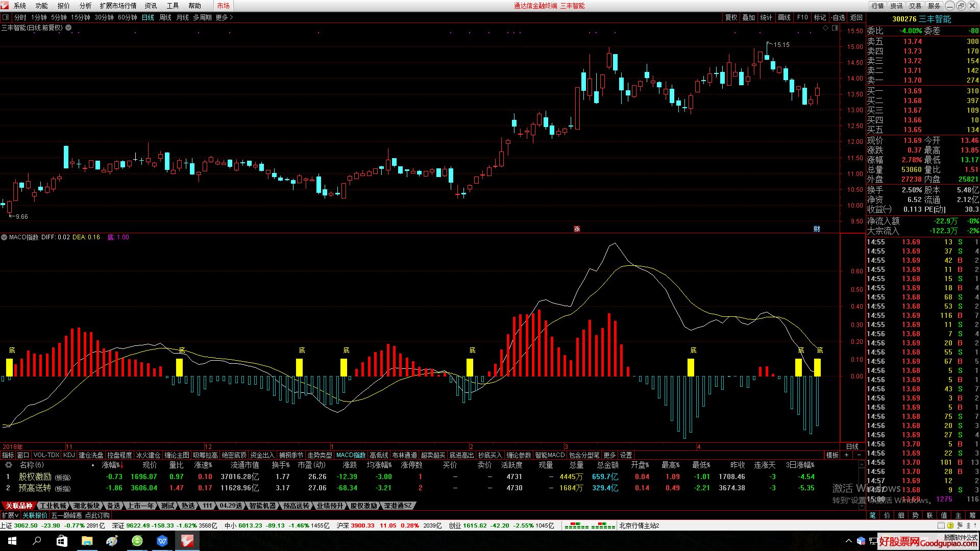Click the blue cube tray icon

(x=861, y=541)
